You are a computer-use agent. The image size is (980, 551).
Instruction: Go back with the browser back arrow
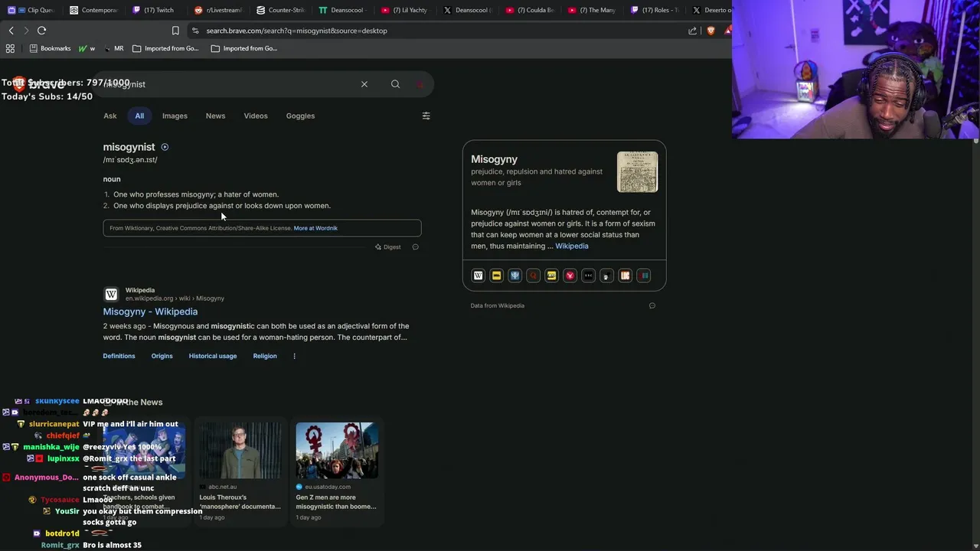coord(11,31)
